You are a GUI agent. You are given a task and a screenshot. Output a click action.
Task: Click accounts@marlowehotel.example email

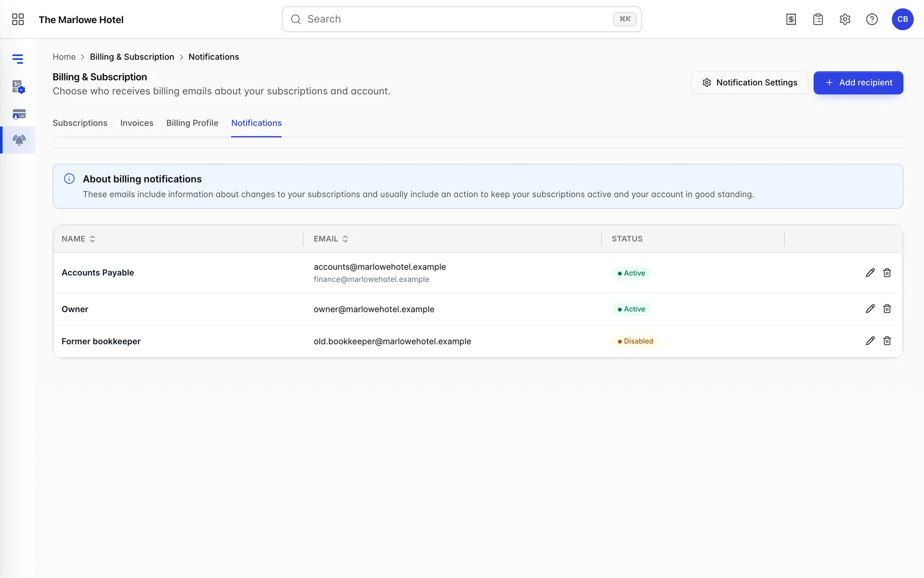click(x=380, y=267)
